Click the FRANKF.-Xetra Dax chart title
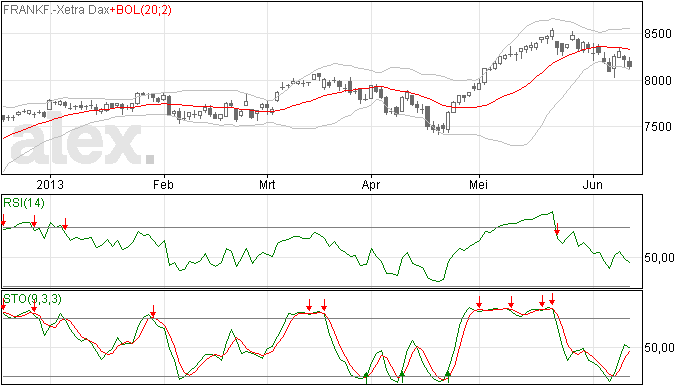Image resolution: width=690 pixels, height=387 pixels. 56,10
